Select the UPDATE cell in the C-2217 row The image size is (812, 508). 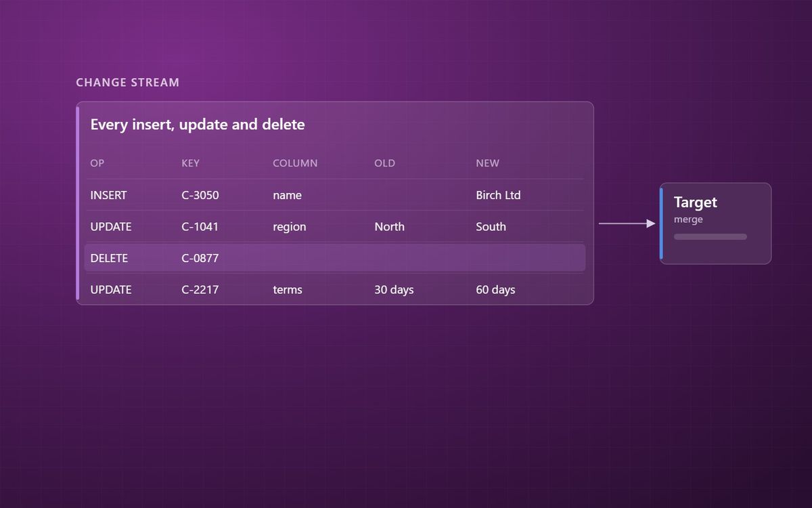coord(111,290)
